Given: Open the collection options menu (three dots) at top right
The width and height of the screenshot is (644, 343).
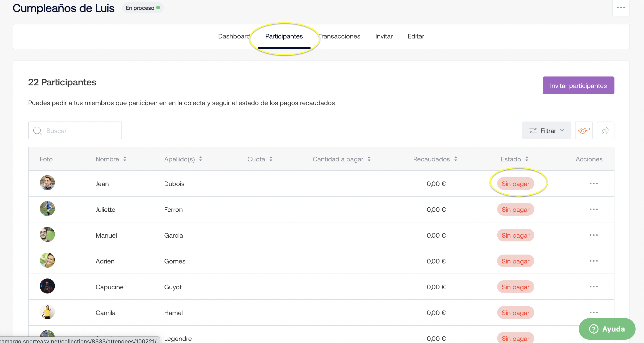Looking at the screenshot, I should click(621, 8).
